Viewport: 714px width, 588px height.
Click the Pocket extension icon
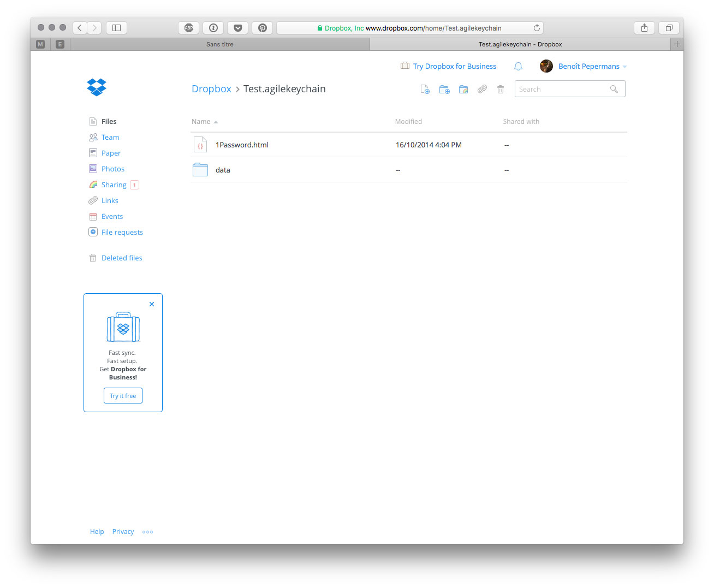click(238, 28)
